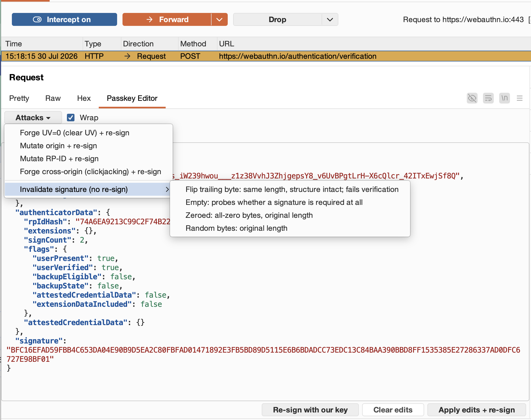Image resolution: width=531 pixels, height=420 pixels.
Task: Drop the intercepted request
Action: (x=277, y=19)
